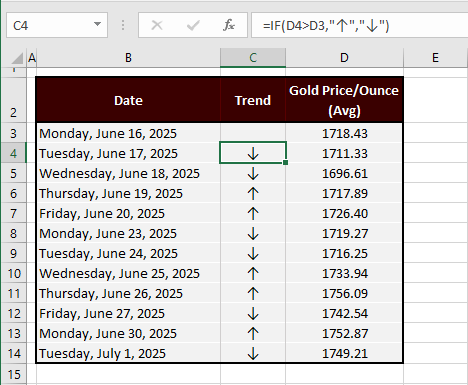
Task: Select the empty Trend cell in June 16 row
Action: (253, 133)
